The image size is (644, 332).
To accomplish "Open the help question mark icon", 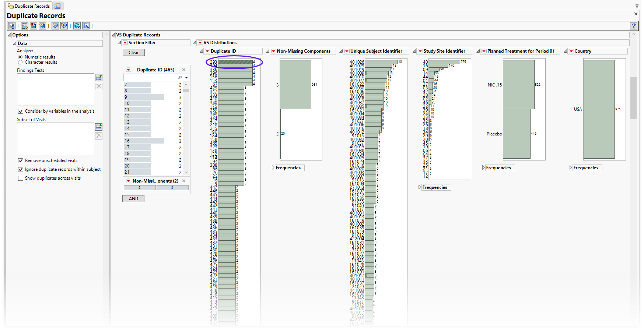I will coord(633,26).
